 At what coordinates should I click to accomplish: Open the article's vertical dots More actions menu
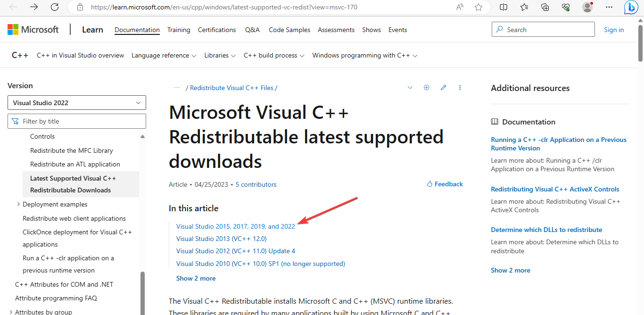click(460, 88)
